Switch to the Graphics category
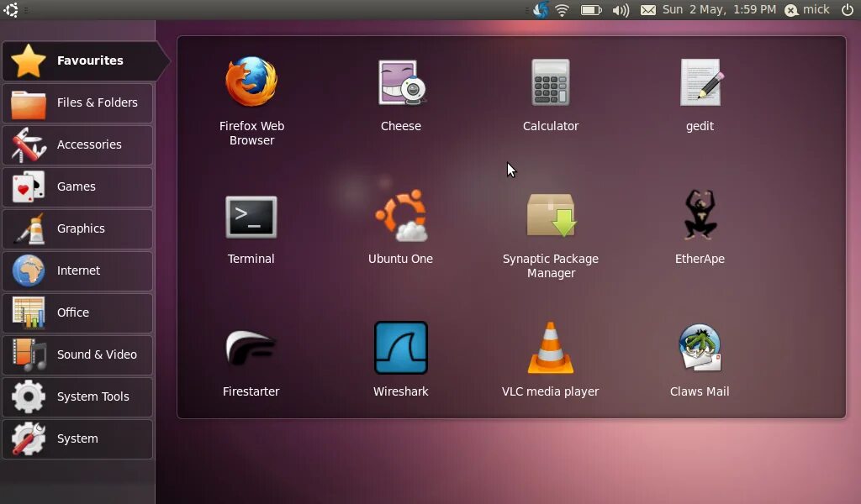Image resolution: width=861 pixels, height=504 pixels. 77,228
